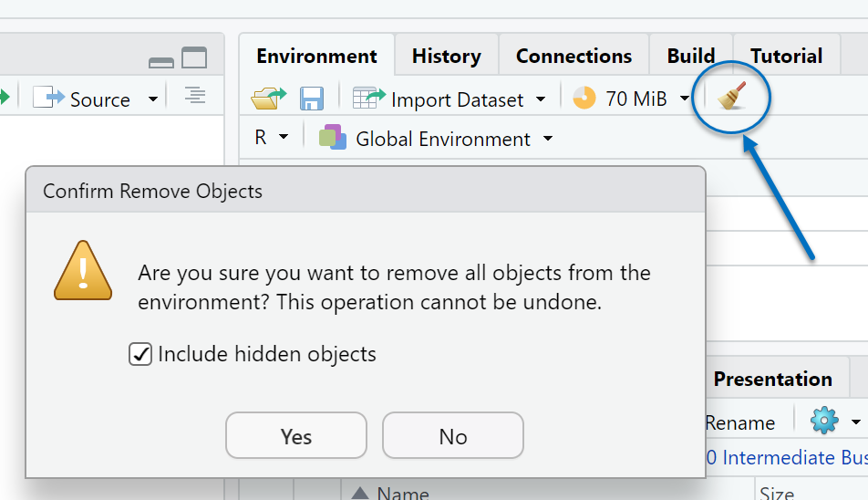The height and width of the screenshot is (500, 868).
Task: Select the Tutorial tab
Action: [786, 56]
